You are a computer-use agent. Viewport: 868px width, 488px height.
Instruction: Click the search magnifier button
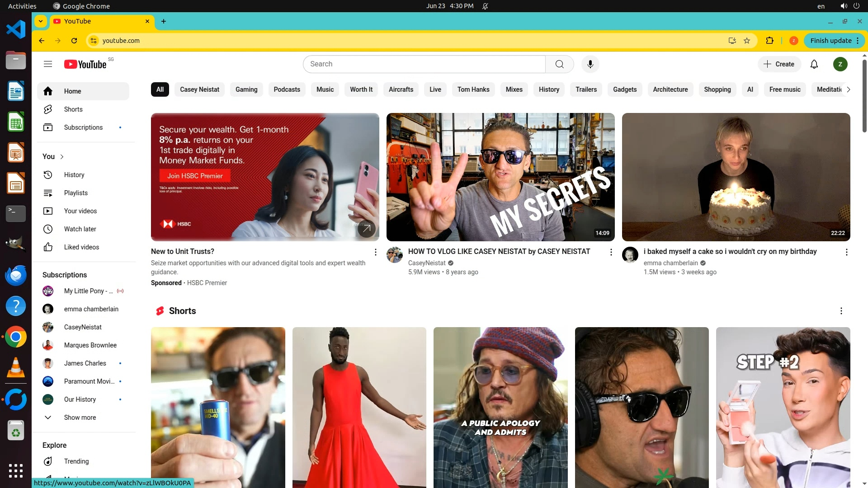pos(559,64)
